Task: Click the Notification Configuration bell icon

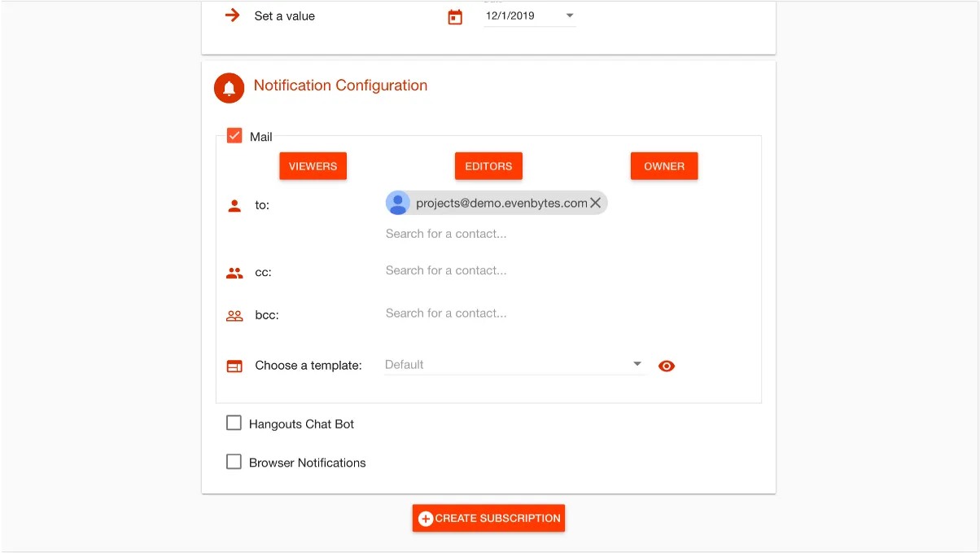Action: (x=230, y=88)
